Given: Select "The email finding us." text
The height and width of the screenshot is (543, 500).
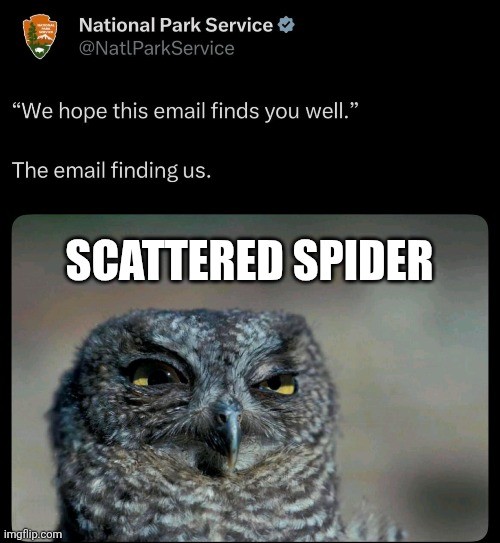Looking at the screenshot, I should (111, 170).
